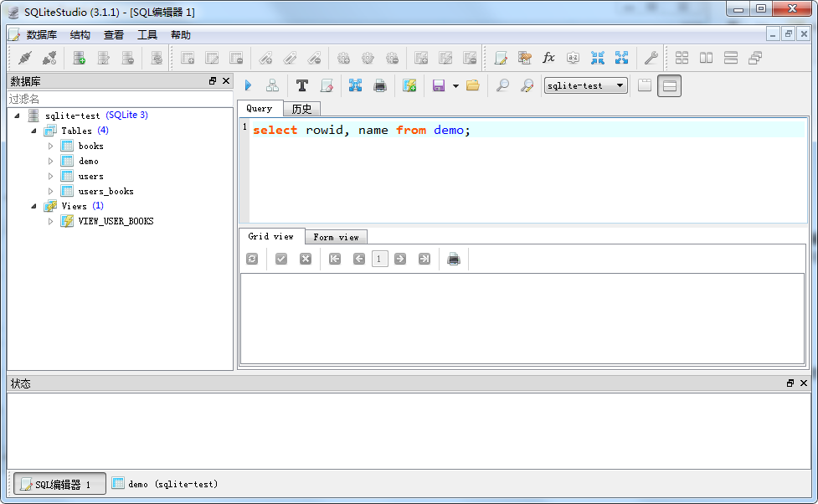Clear execution history eraser icon
This screenshot has width=818, height=504.
pos(327,85)
